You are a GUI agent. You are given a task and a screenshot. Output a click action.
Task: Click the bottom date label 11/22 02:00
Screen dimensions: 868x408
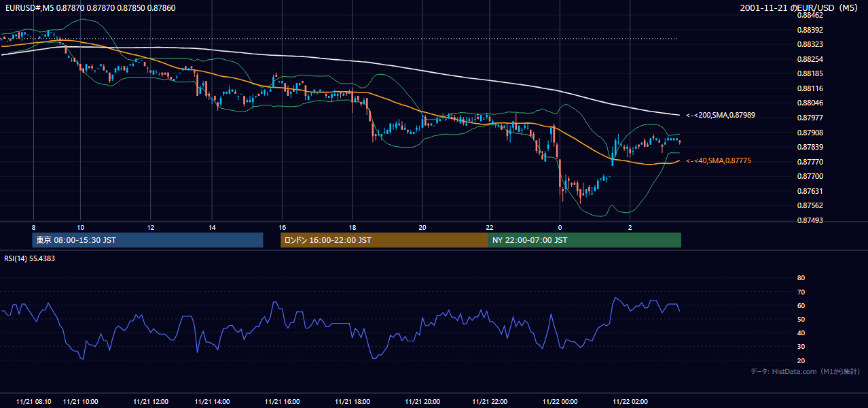tap(630, 402)
